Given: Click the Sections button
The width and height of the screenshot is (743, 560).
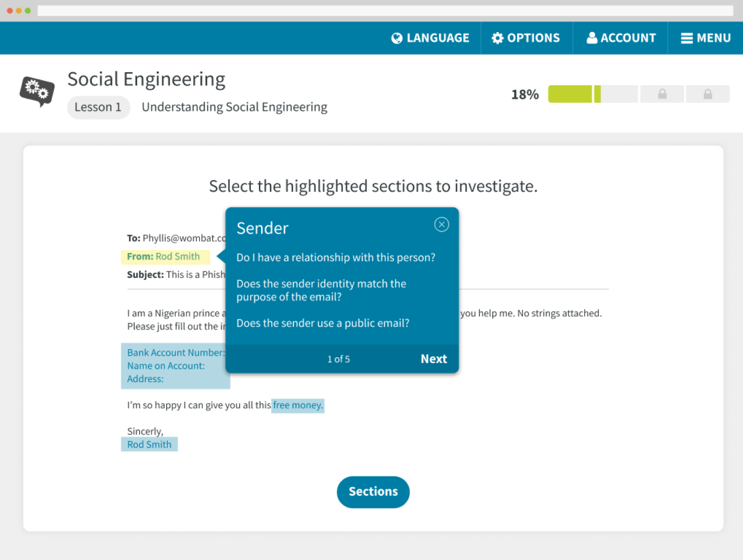Looking at the screenshot, I should [373, 492].
